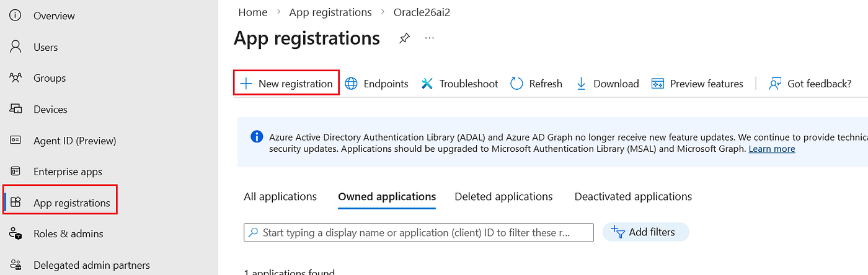Click the search magnifier icon
The height and width of the screenshot is (275, 868).
point(253,232)
